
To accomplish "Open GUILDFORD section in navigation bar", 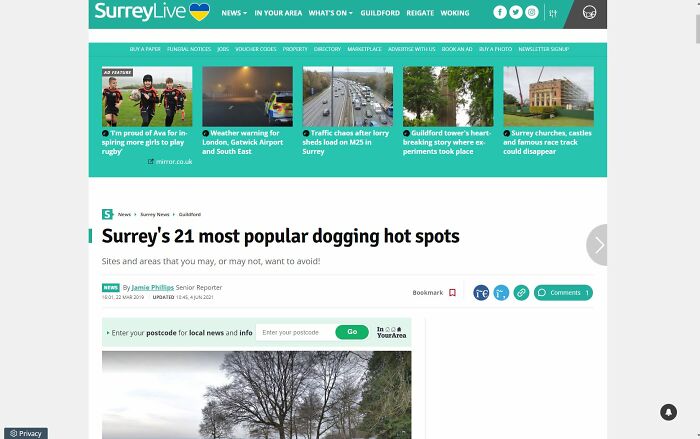I will coord(380,13).
